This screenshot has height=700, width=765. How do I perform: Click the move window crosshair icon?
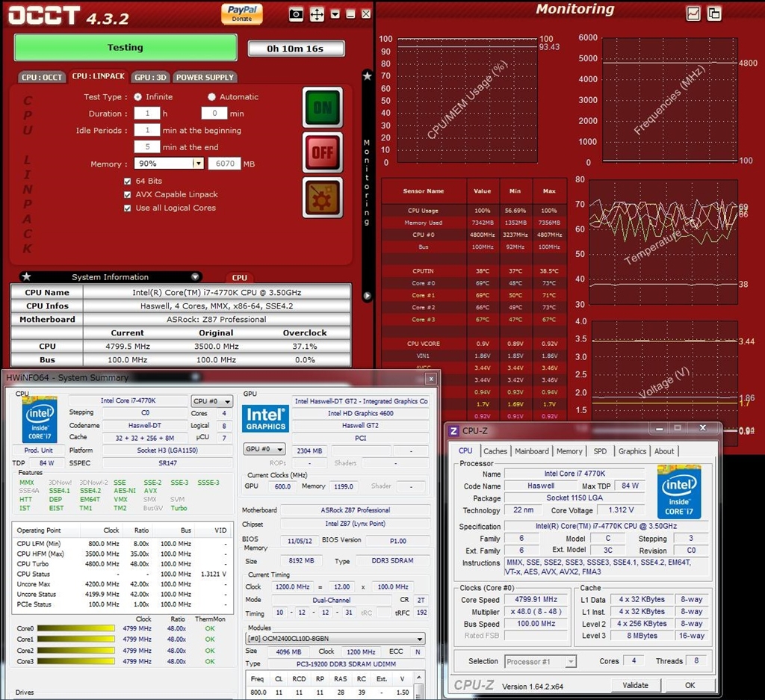pos(317,15)
